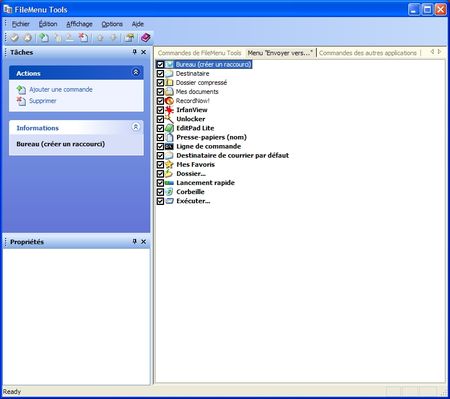Image resolution: width=450 pixels, height=399 pixels.
Task: Click the Ajouter une commande link
Action: [61, 89]
